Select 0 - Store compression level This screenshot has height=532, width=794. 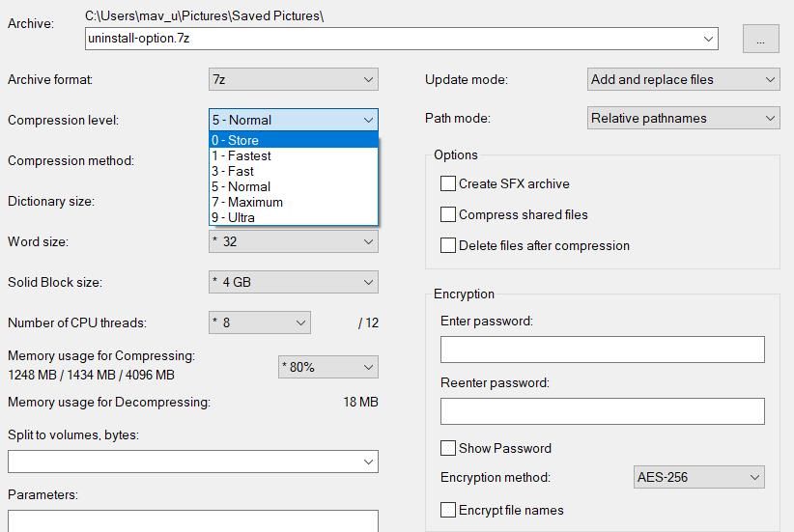coord(294,140)
